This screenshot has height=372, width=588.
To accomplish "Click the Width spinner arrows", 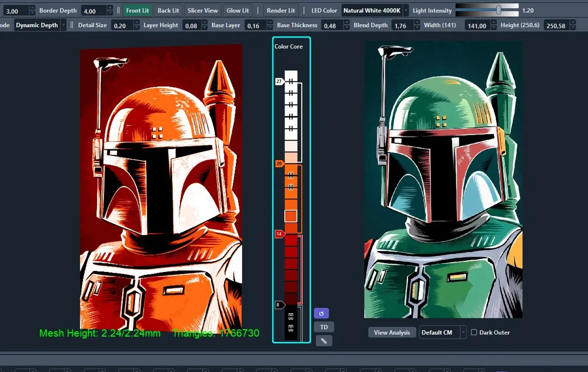I will pos(493,25).
